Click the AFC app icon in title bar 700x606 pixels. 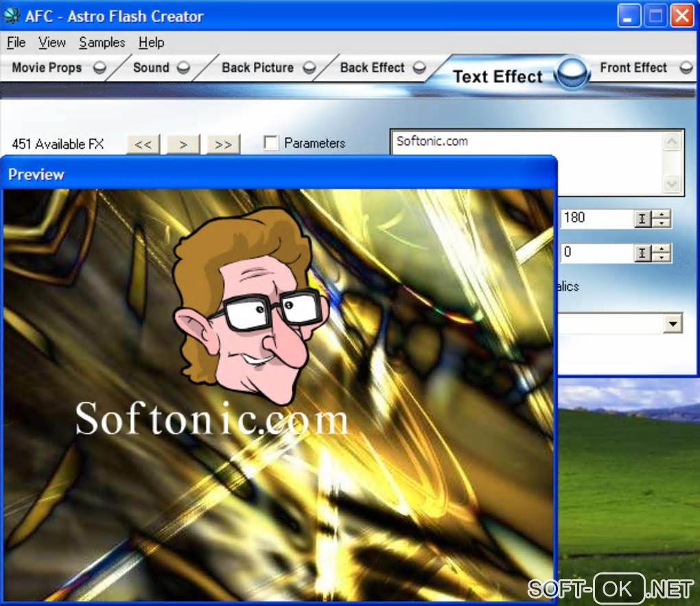pyautogui.click(x=11, y=15)
